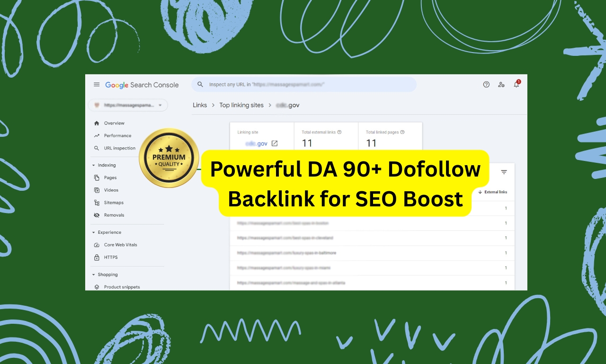Click Total external links help icon

[339, 132]
